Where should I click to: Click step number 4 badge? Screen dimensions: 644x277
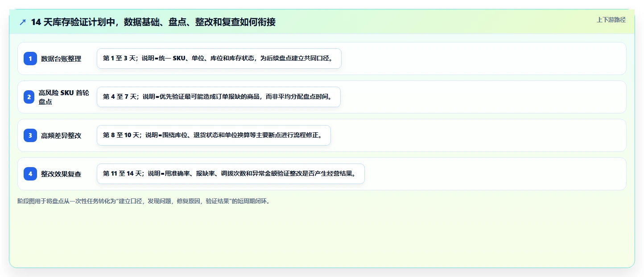click(30, 174)
